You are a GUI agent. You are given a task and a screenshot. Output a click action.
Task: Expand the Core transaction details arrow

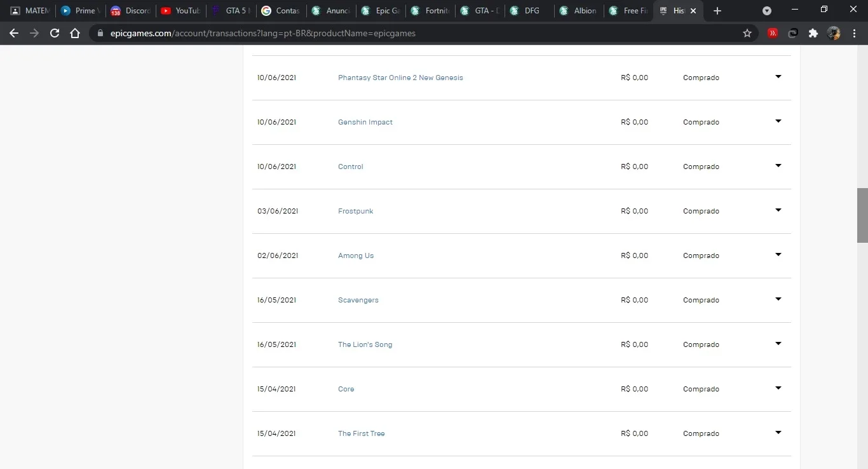(778, 388)
